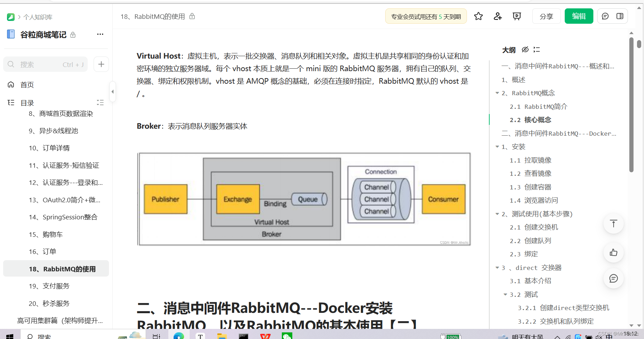Collapse the 1、安装 outline section
The image size is (644, 339).
point(497,146)
